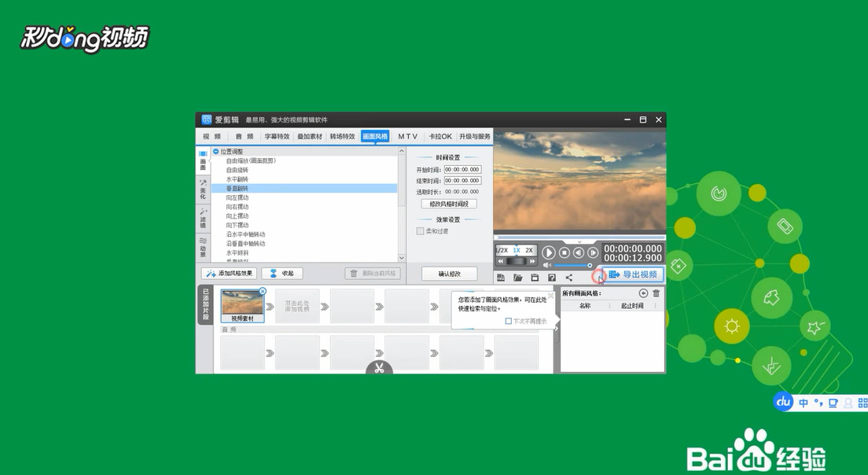868x475 pixels.
Task: Click the 双击此处添加视频 placeholder
Action: coord(297,306)
